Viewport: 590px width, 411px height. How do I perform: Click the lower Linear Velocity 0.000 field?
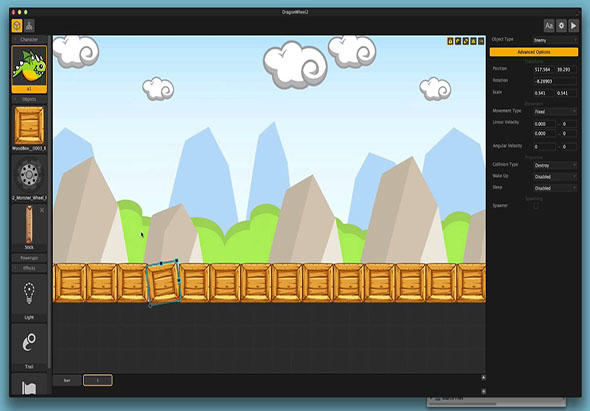pos(544,134)
